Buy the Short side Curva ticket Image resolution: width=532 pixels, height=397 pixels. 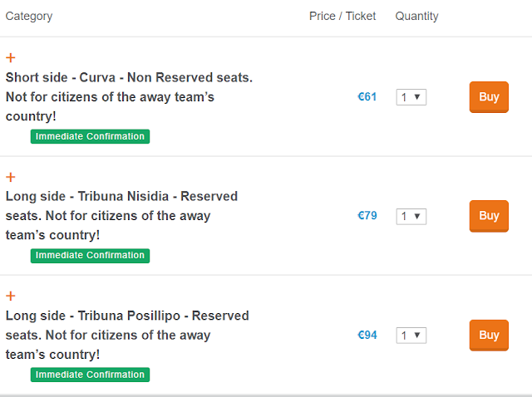click(489, 97)
